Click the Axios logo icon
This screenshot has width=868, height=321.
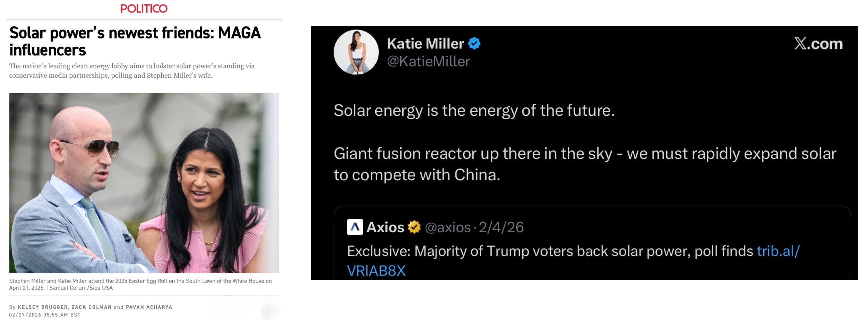[x=355, y=227]
